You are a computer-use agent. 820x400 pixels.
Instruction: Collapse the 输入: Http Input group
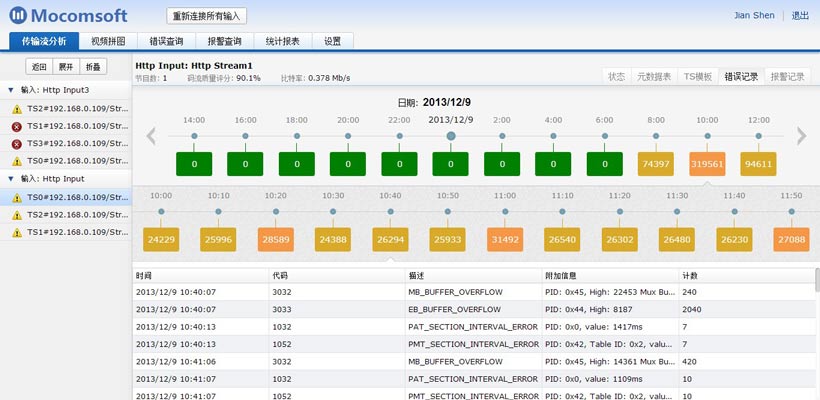pyautogui.click(x=10, y=179)
